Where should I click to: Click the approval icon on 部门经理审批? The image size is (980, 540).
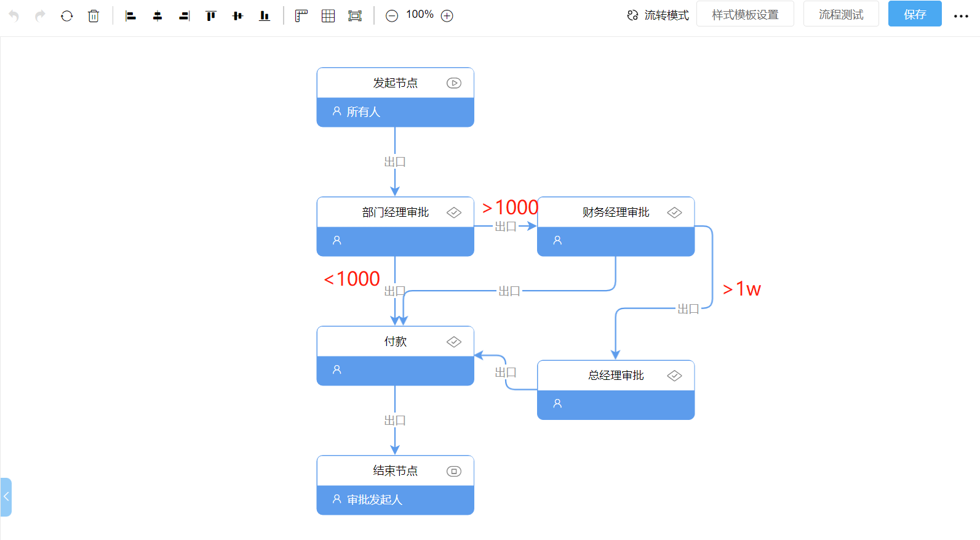tap(454, 212)
